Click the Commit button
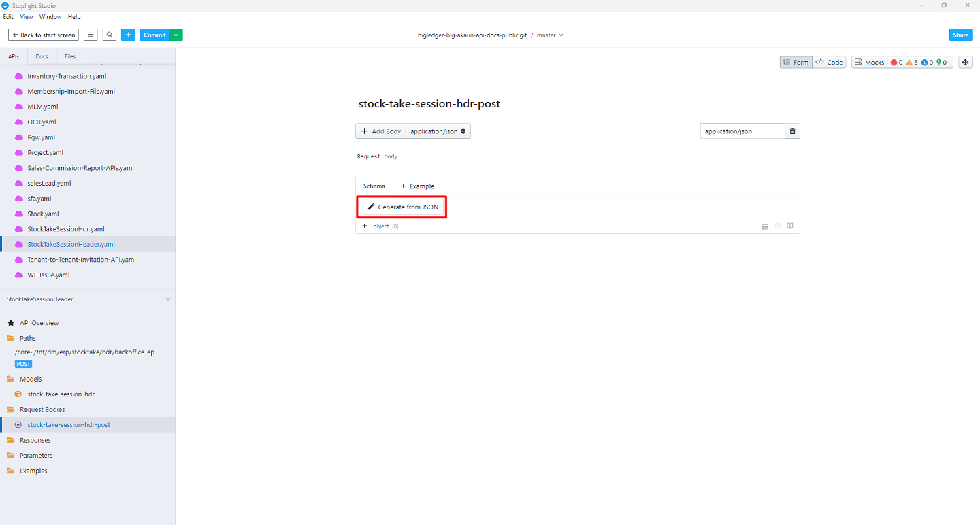This screenshot has height=525, width=980. pyautogui.click(x=154, y=35)
